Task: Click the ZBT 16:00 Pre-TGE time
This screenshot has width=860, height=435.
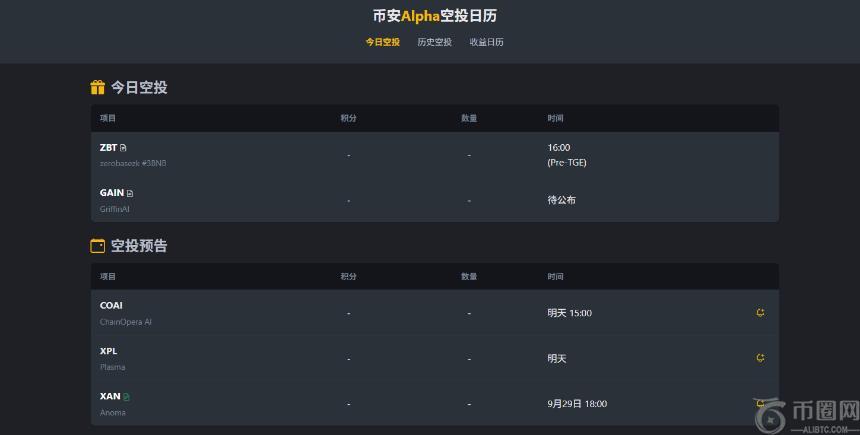Action: 559,154
